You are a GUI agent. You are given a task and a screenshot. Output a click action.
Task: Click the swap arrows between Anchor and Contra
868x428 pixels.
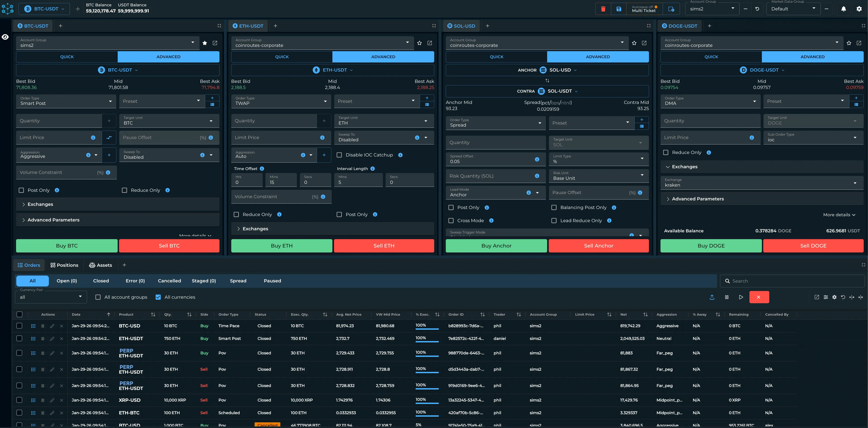[x=547, y=81]
